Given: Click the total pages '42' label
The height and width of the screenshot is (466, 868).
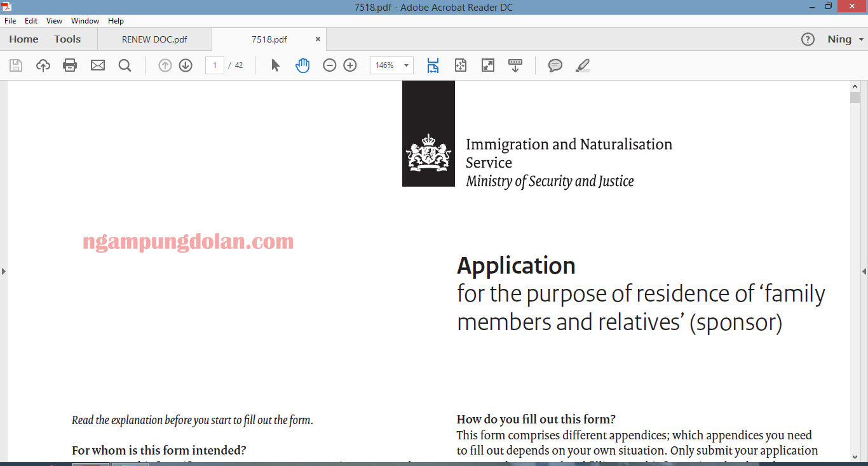Looking at the screenshot, I should (239, 65).
